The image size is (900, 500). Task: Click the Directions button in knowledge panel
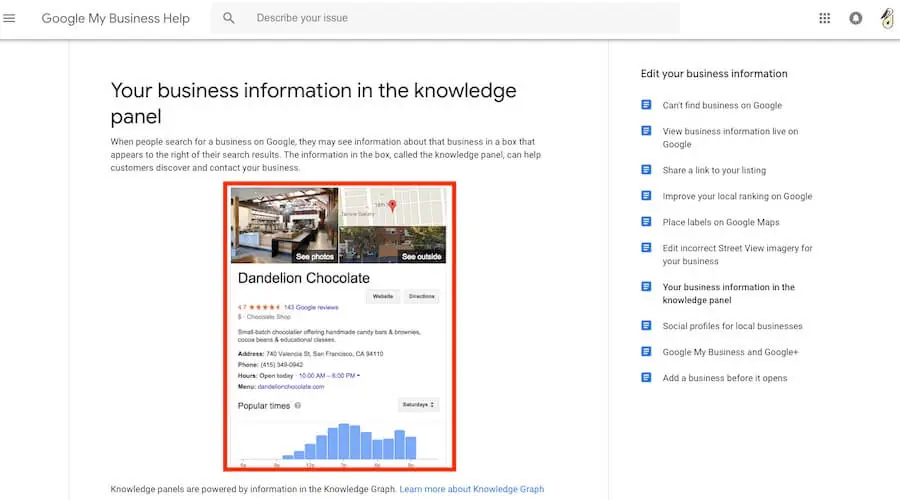coord(421,296)
